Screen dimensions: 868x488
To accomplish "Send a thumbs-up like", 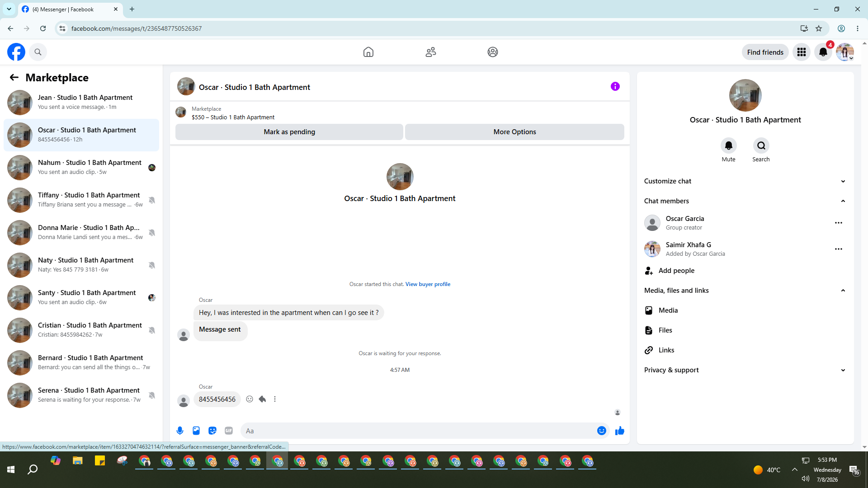I will [620, 431].
